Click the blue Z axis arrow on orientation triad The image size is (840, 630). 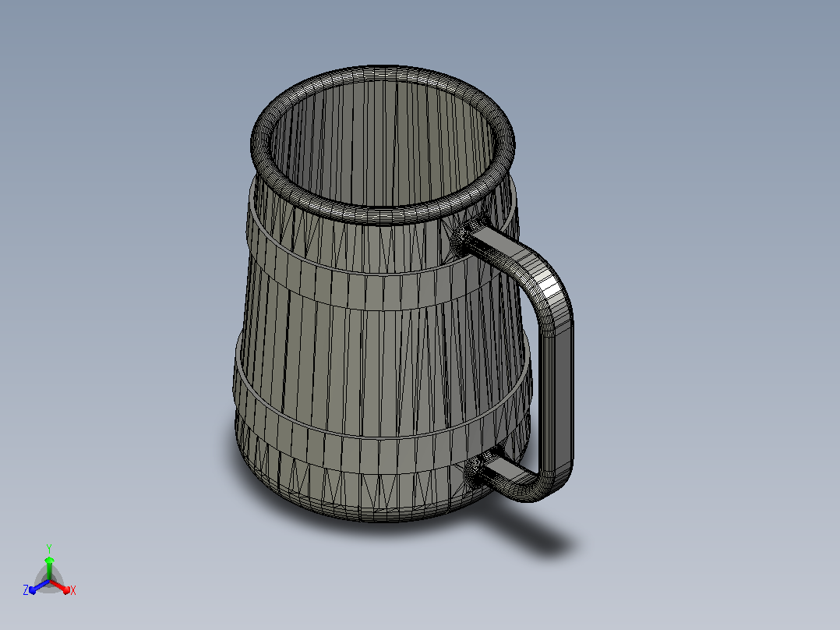(39, 586)
